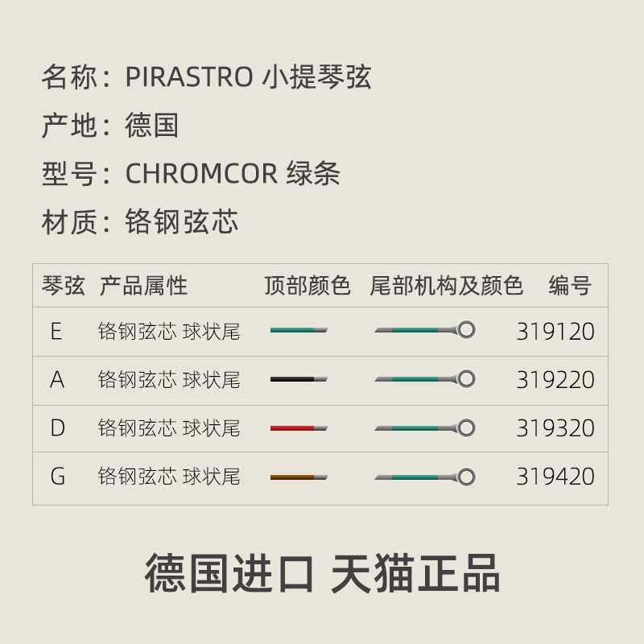This screenshot has height=644, width=644.
Task: Click the CHROMCOR 绿条 model text
Action: pyautogui.click(x=233, y=173)
